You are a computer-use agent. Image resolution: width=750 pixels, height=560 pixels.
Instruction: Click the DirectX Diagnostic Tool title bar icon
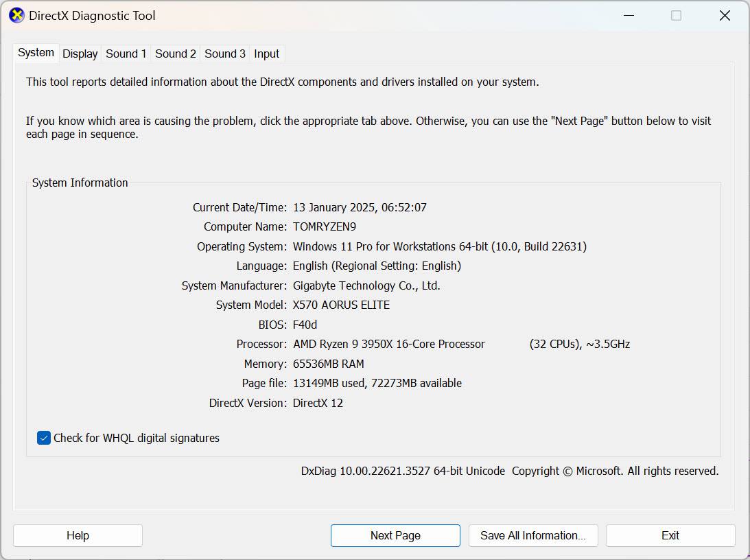[16, 15]
